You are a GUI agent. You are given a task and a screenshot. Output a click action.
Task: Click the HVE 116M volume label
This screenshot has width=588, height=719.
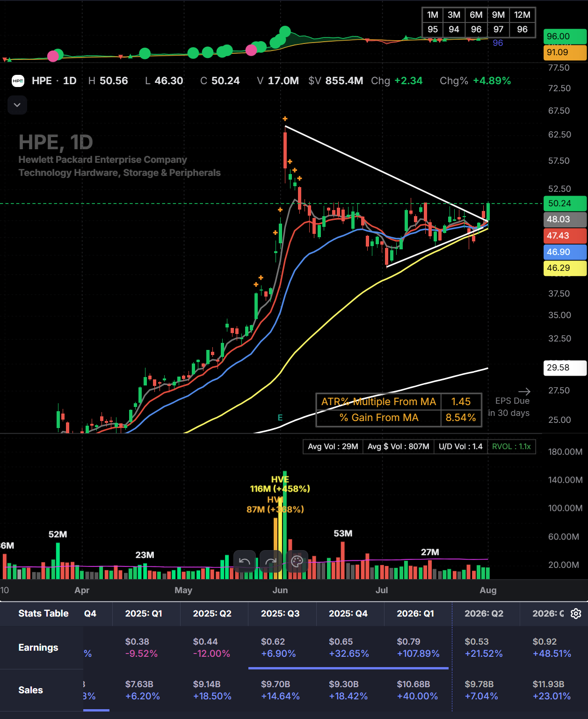280,484
